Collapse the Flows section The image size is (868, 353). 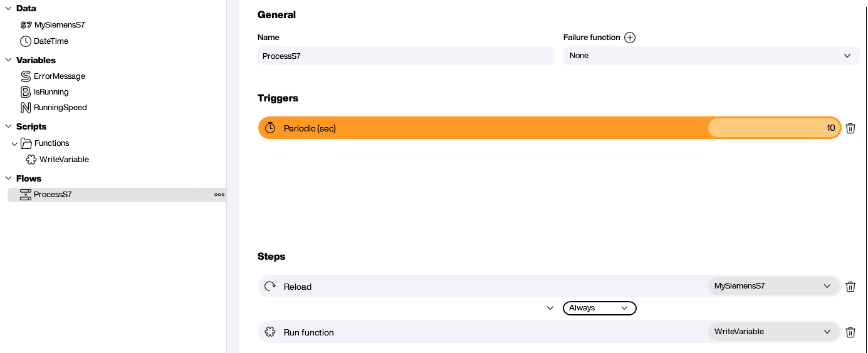pos(9,179)
